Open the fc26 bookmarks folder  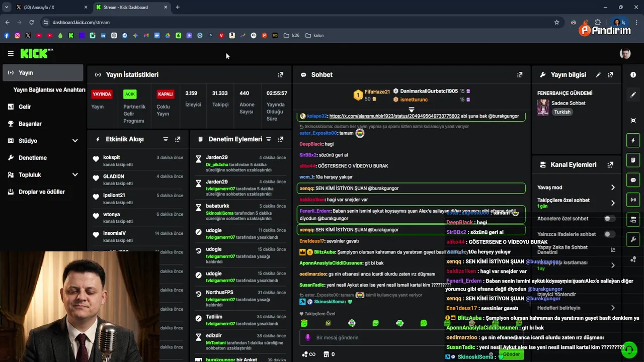click(291, 36)
